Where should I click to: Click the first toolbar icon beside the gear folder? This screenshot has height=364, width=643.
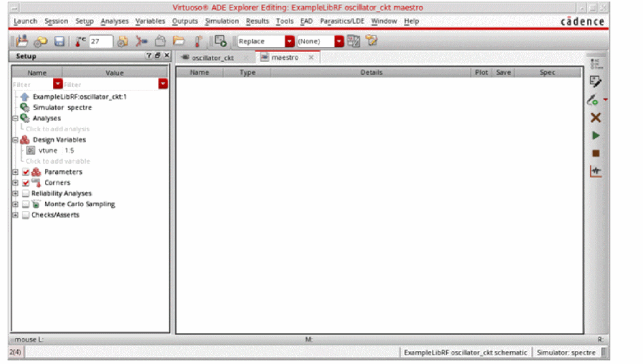click(x=22, y=41)
